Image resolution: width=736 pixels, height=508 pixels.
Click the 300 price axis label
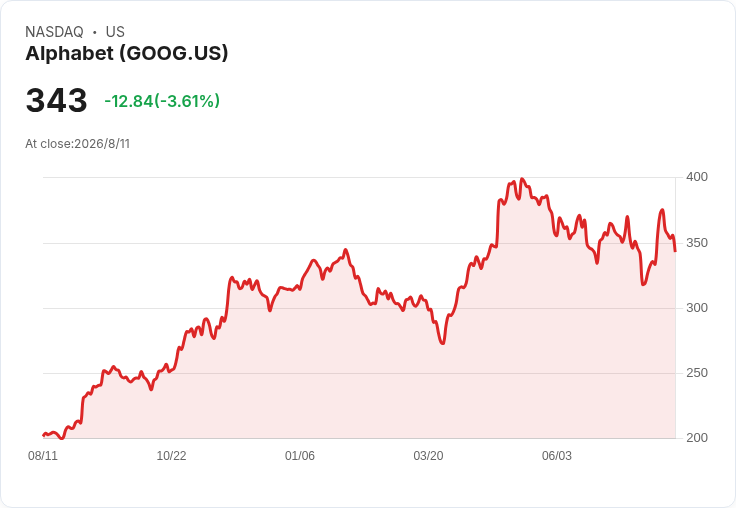(x=697, y=308)
